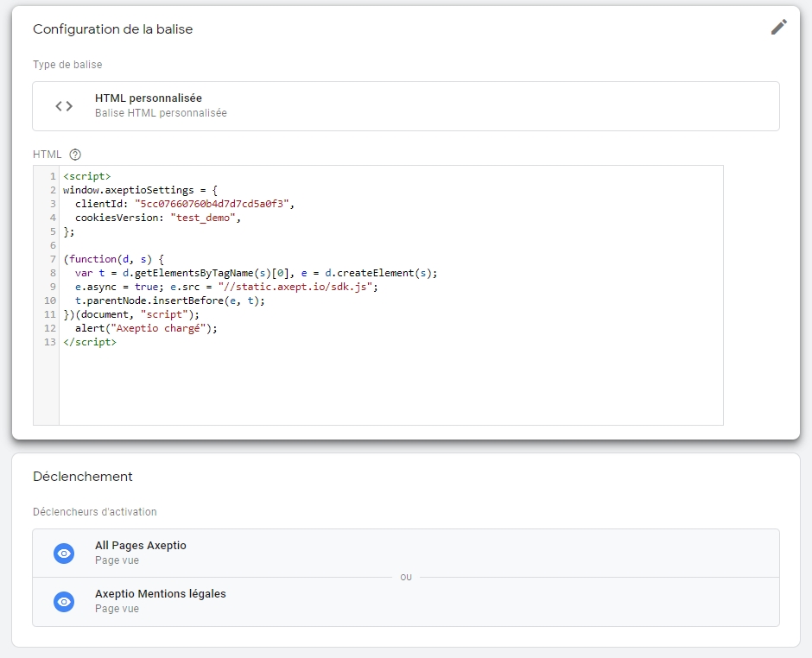Click the pencil edit icon for tag configuration

click(779, 27)
